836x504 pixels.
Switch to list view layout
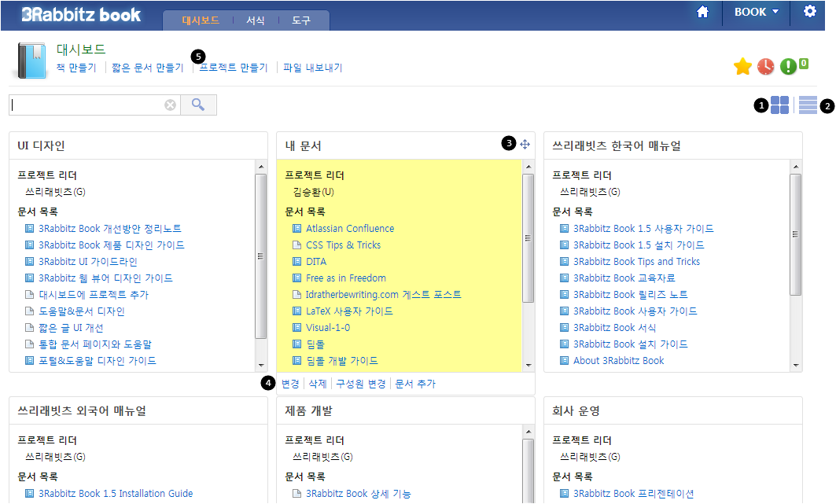(x=808, y=105)
